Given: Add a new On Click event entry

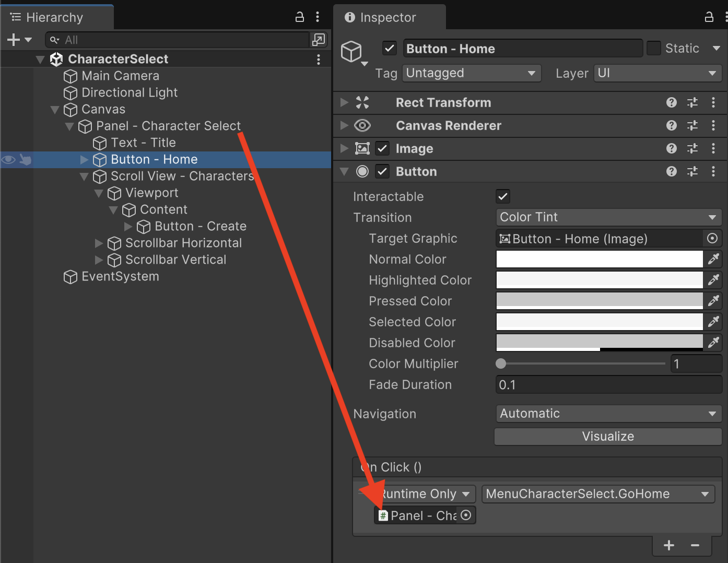Looking at the screenshot, I should pos(669,546).
